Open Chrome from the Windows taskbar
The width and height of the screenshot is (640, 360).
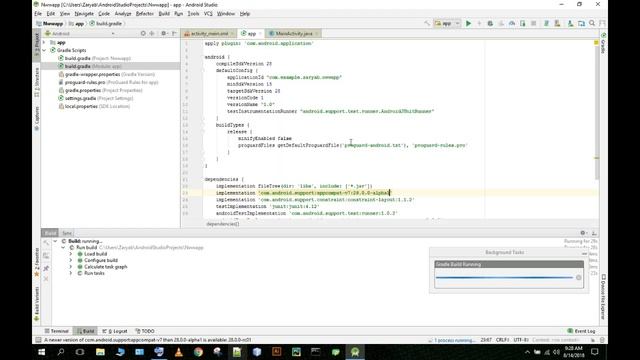point(198,352)
